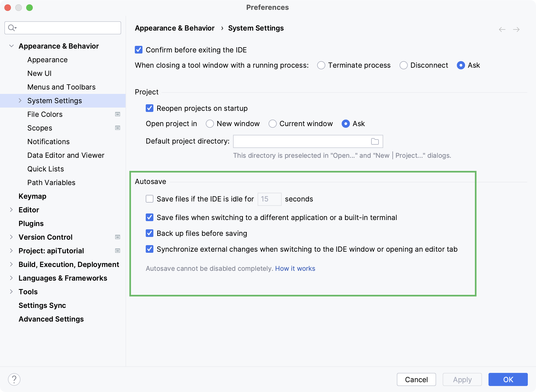Expand the Tools section
This screenshot has height=392, width=536.
[x=11, y=291]
